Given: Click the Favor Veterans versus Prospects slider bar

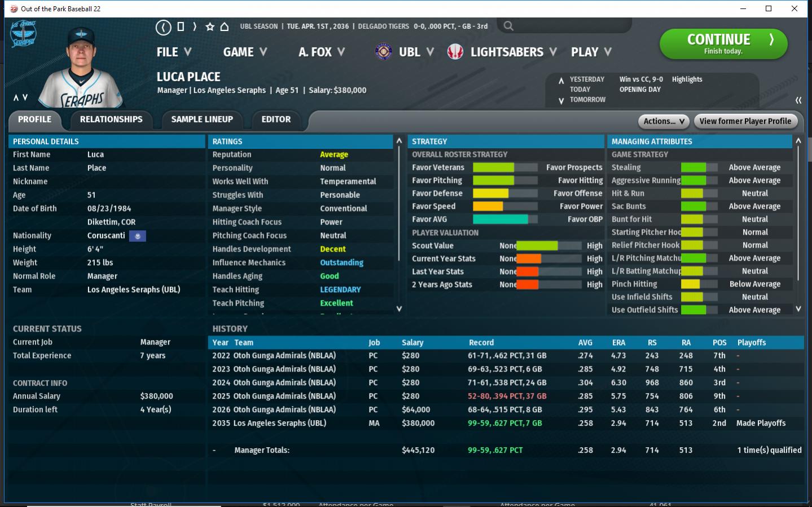Looking at the screenshot, I should click(x=505, y=167).
